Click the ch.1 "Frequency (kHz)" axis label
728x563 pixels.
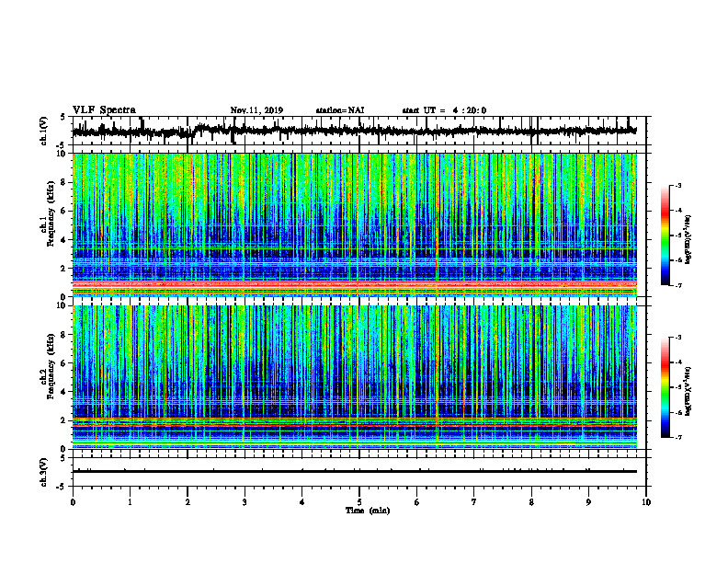[x=51, y=214]
